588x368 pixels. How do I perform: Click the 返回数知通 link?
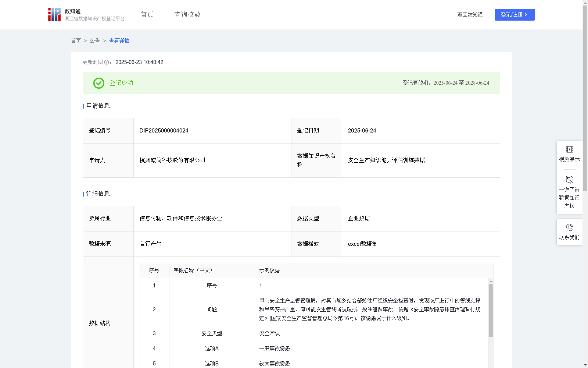coord(470,15)
